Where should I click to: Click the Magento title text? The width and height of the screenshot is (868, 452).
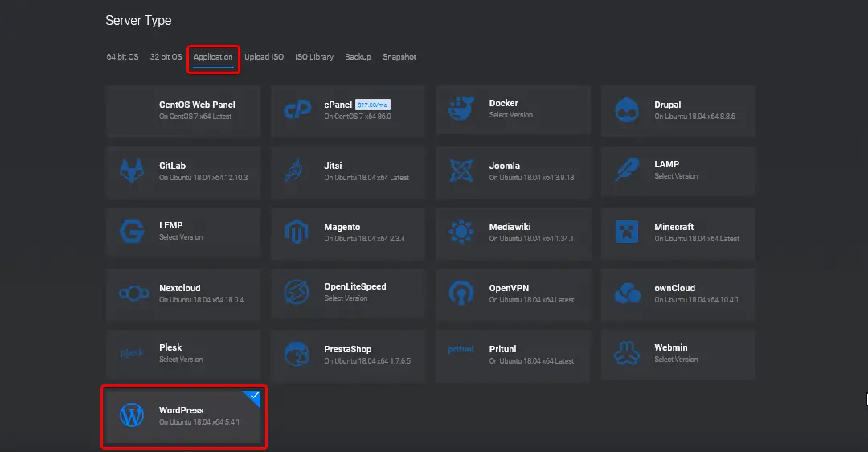click(342, 227)
